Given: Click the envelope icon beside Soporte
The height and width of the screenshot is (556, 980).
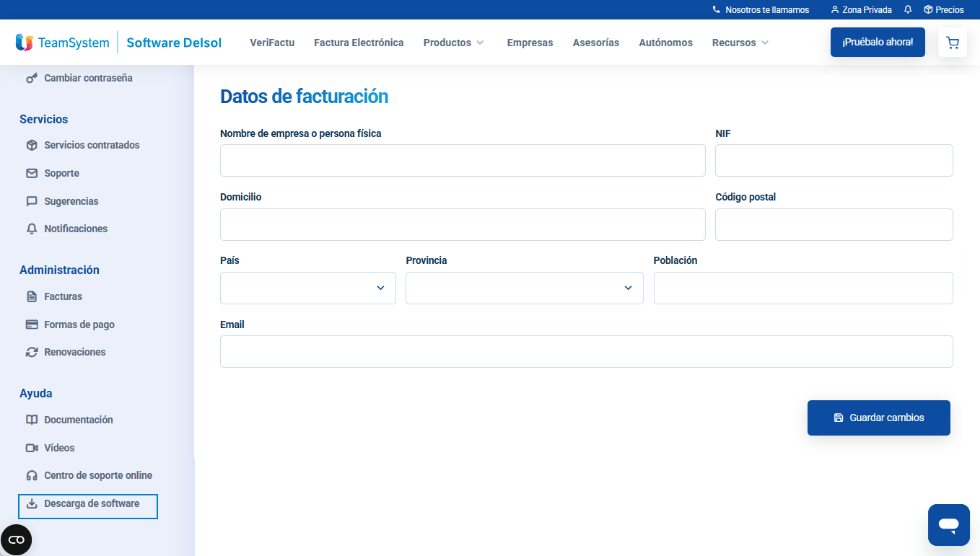Looking at the screenshot, I should pyautogui.click(x=32, y=173).
